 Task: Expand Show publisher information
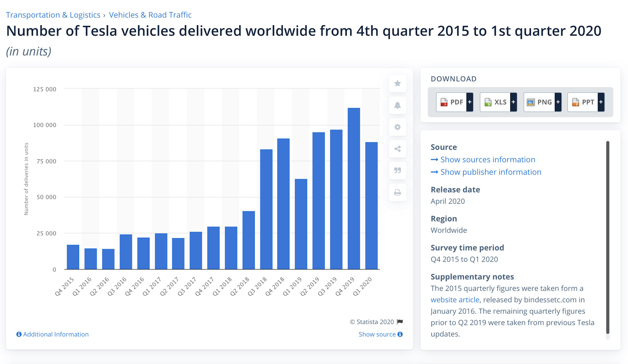tap(490, 172)
